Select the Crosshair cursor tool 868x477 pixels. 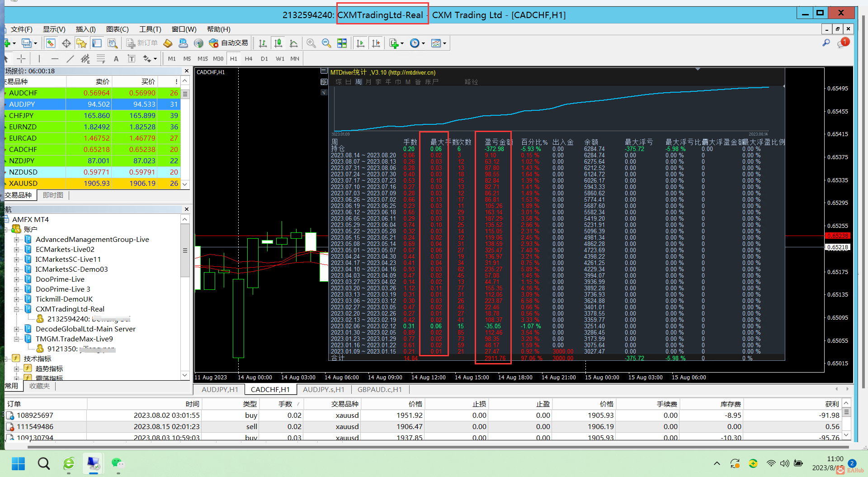click(21, 59)
